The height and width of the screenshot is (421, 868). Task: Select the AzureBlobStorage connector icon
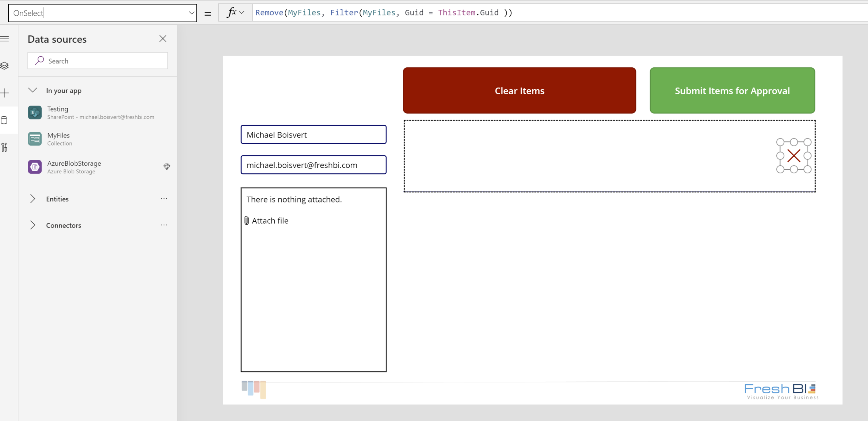point(34,167)
